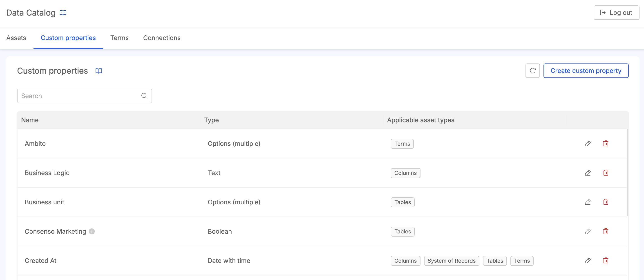Screen dimensions: 644x280
Task: Delete the Business Logic property
Action: (x=606, y=173)
